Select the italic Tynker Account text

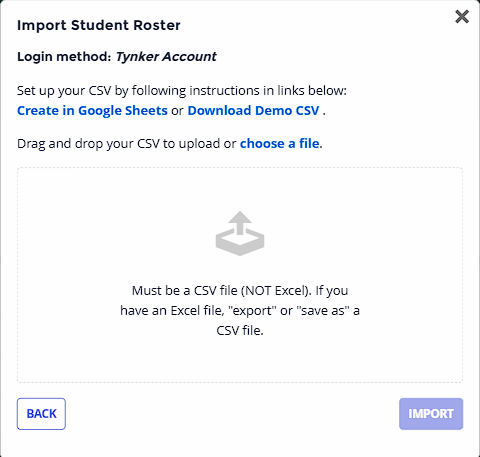click(166, 57)
